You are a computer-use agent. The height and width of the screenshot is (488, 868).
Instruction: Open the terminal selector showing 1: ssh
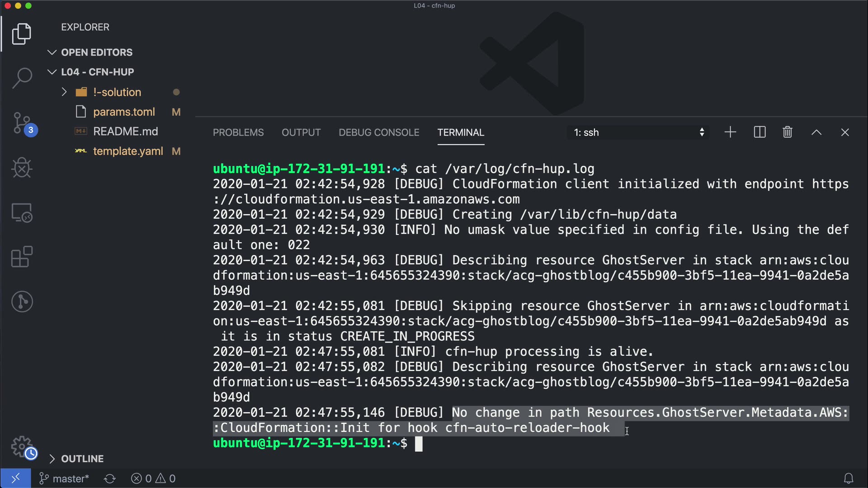point(638,132)
